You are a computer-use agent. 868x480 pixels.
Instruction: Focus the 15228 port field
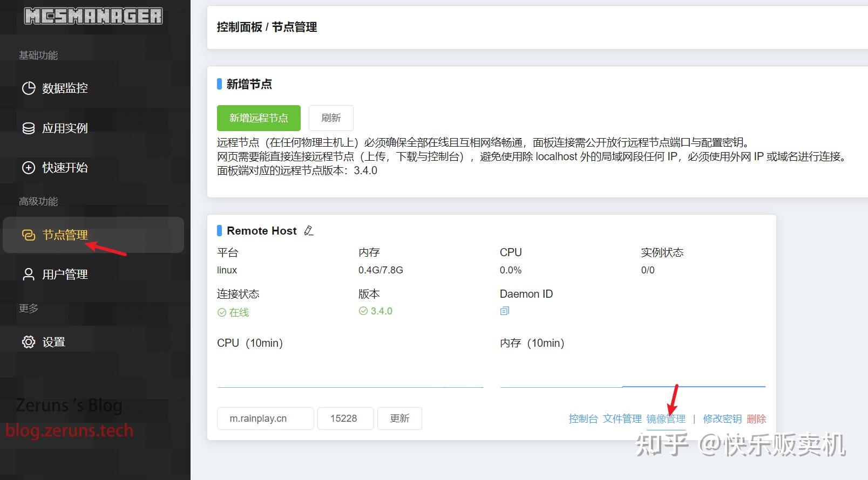[345, 419]
